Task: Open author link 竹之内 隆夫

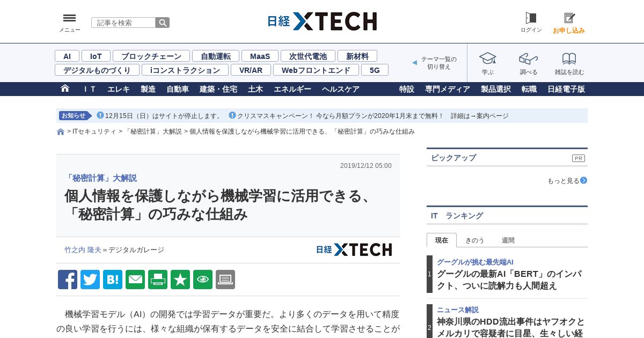Action: 83,250
